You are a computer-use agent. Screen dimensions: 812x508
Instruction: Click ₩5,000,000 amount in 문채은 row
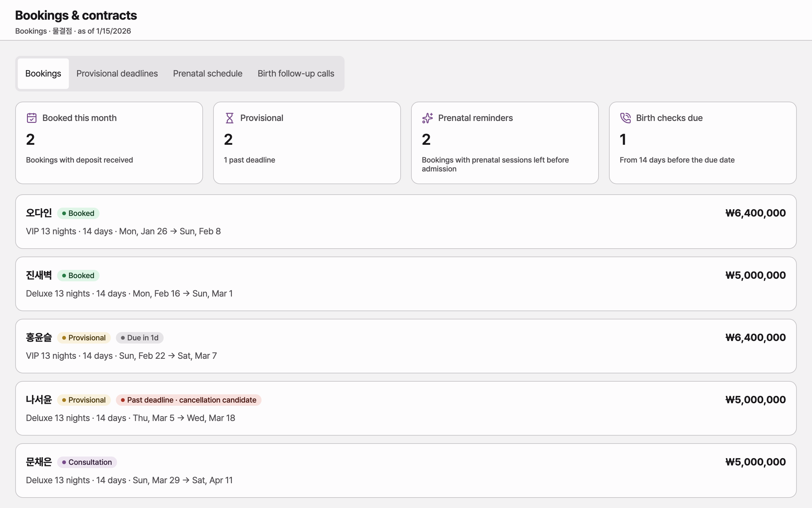tap(756, 462)
